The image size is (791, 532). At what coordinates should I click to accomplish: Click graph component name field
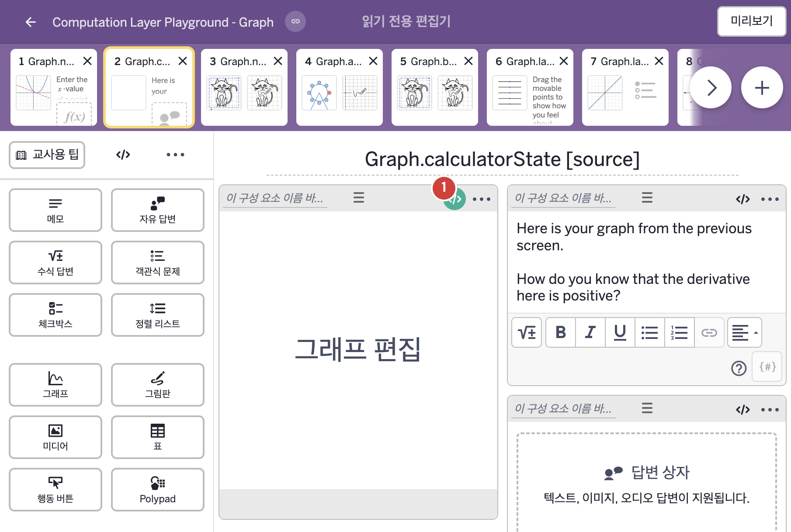pyautogui.click(x=275, y=198)
